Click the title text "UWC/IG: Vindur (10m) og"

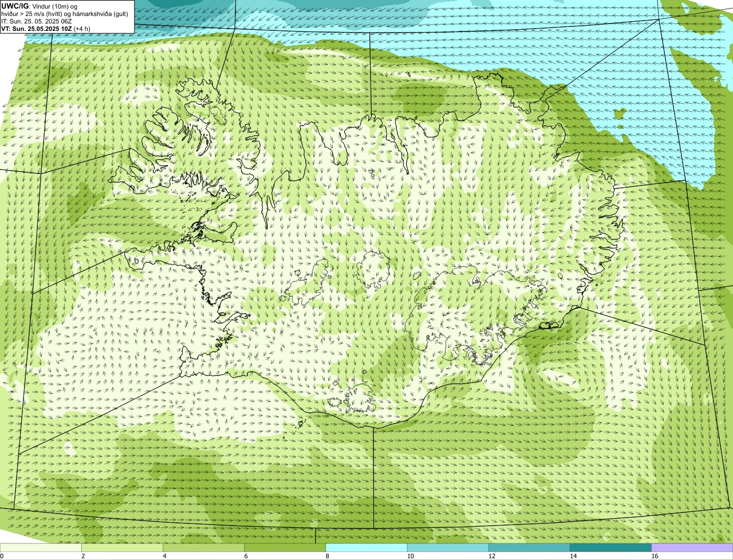tap(39, 6)
